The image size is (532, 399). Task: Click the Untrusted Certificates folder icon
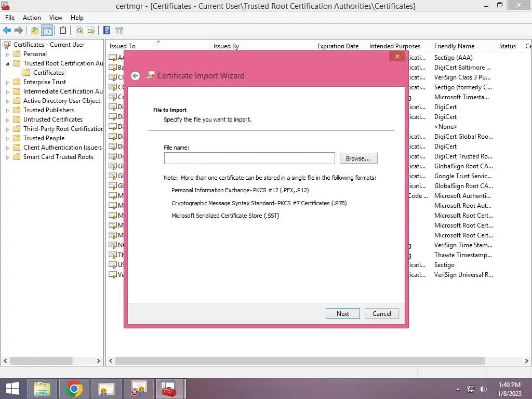click(17, 119)
